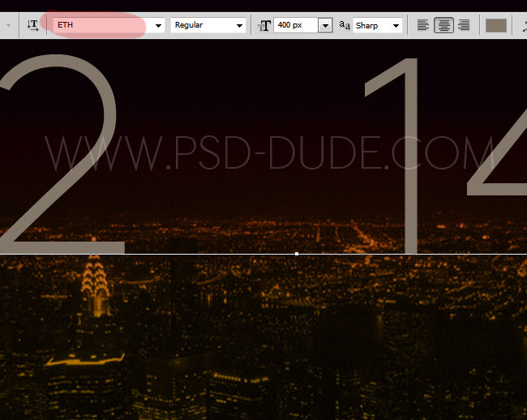Left align the text
The width and height of the screenshot is (527, 420).
pos(422,25)
